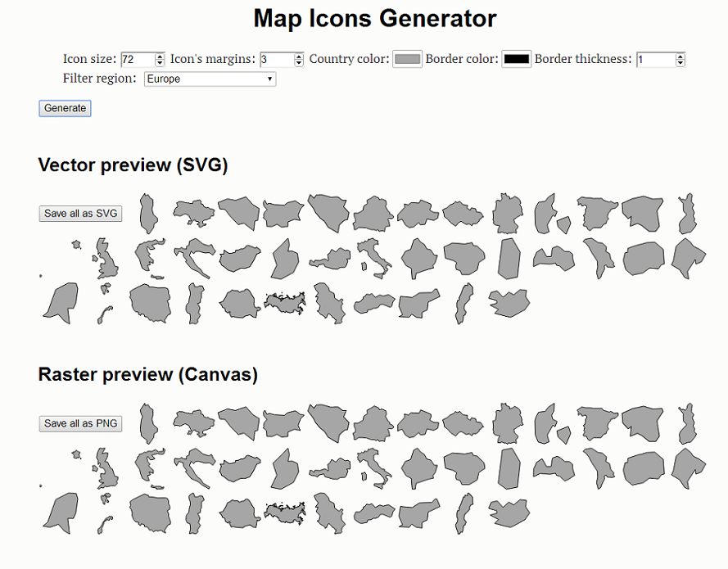Viewport: 728px width, 569px height.
Task: Pick United Kingdom icon in Vector preview
Action: tap(105, 259)
